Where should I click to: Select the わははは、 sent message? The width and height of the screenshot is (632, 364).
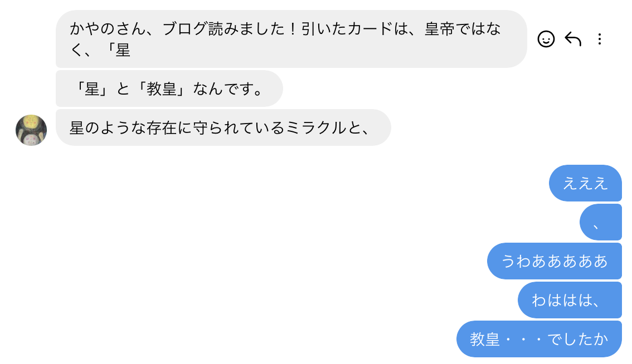pos(569,300)
